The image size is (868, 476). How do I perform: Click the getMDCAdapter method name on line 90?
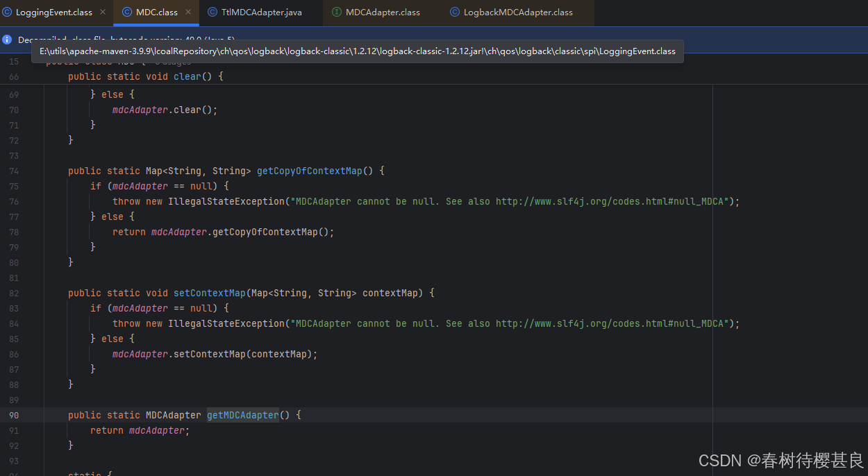coord(243,415)
